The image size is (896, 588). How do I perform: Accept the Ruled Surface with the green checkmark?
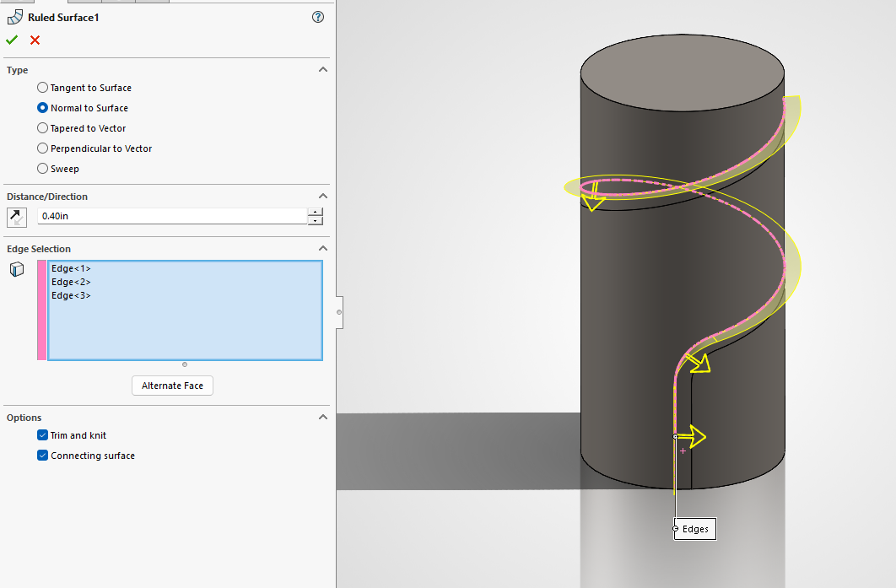(x=12, y=40)
